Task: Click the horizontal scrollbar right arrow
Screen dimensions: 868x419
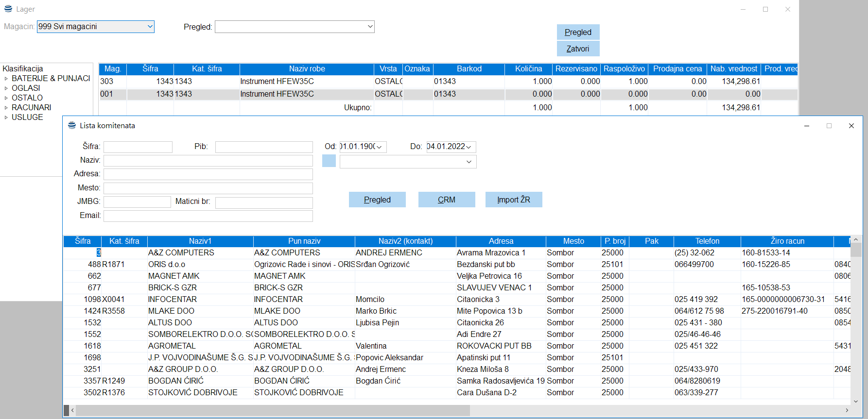Action: click(847, 411)
